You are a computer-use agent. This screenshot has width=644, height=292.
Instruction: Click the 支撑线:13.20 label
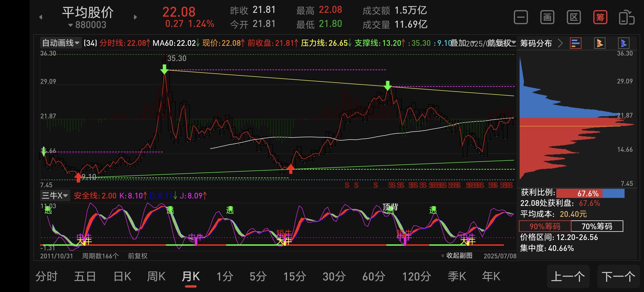point(380,43)
